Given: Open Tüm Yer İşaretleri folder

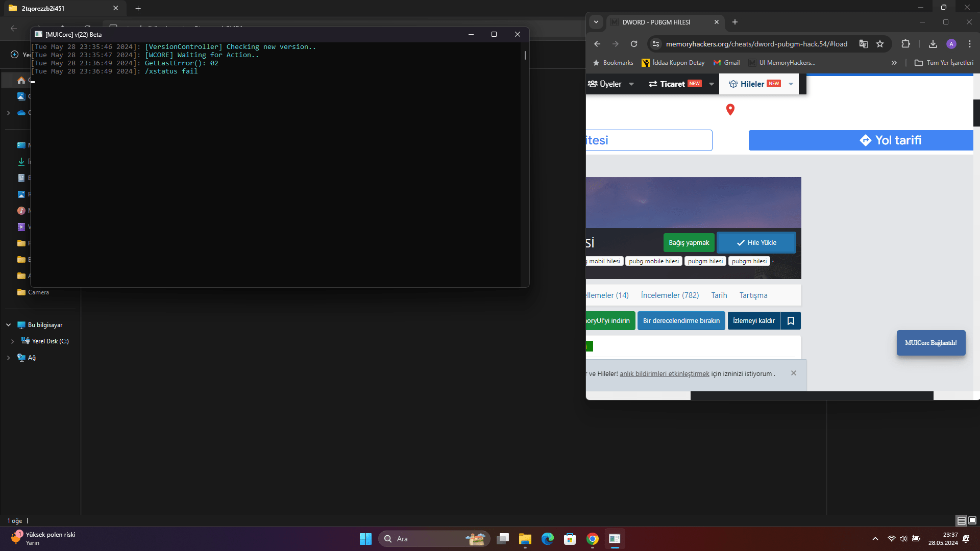Looking at the screenshot, I should (x=944, y=63).
